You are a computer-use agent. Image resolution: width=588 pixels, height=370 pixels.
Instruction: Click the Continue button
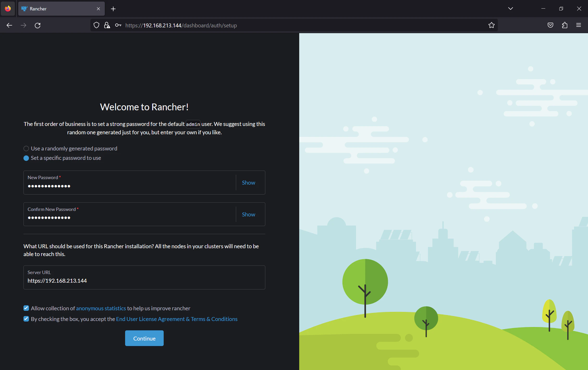[144, 338]
